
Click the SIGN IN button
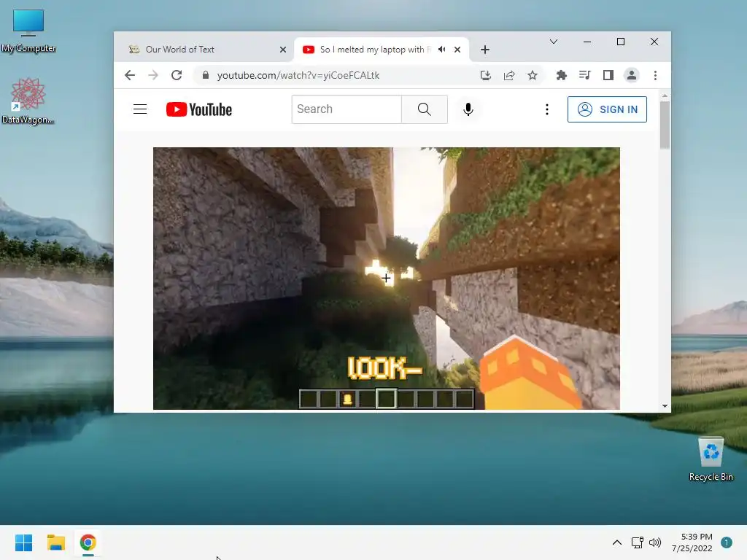pos(607,109)
